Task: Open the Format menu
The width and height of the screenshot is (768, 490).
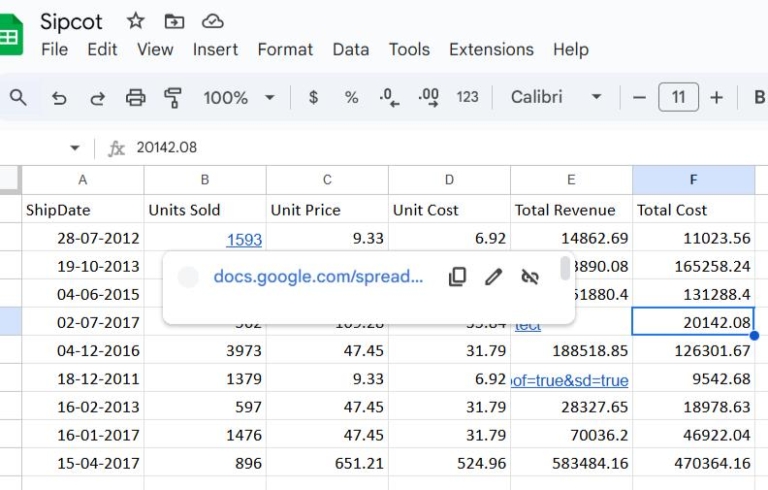Action: coord(285,49)
